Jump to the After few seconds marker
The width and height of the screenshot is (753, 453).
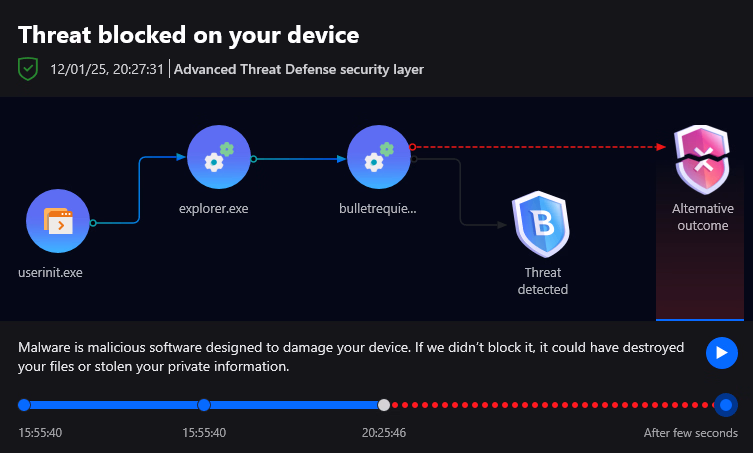726,405
